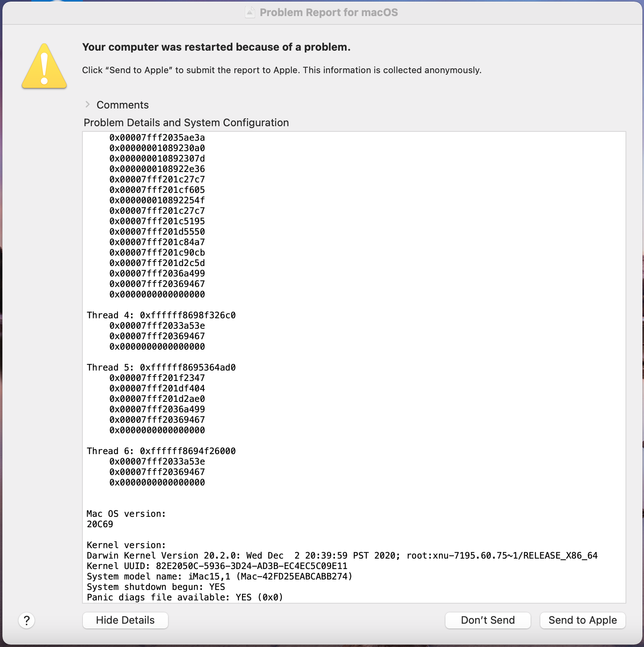Viewport: 644px width, 647px height.
Task: Click the Comments label
Action: coord(123,105)
